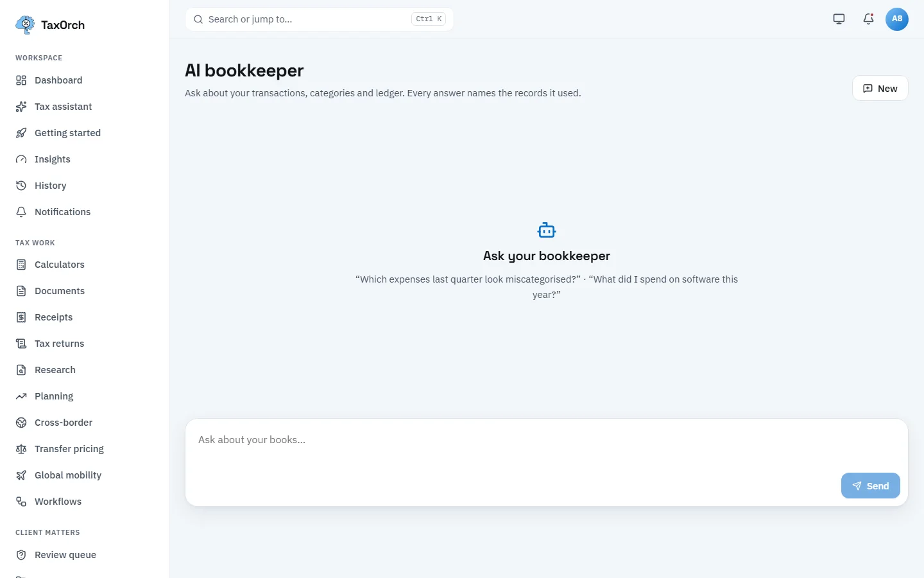This screenshot has height=578, width=924.
Task: Click the Ctrl K shortcut badge
Action: (429, 19)
